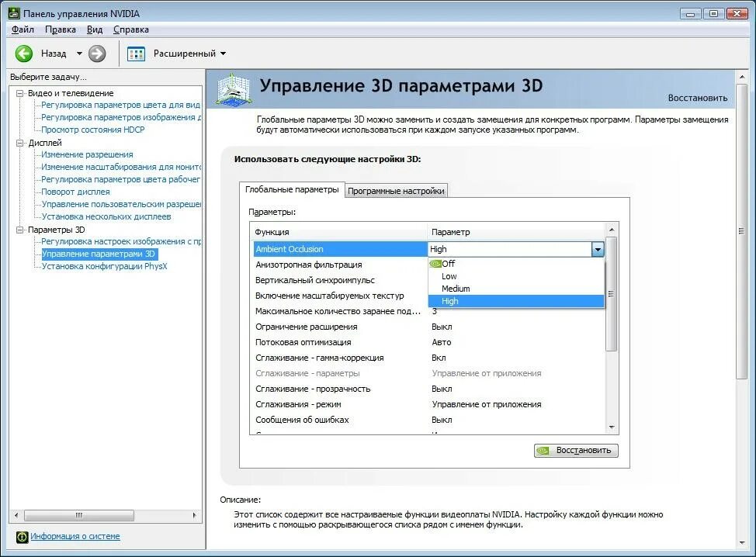This screenshot has height=557, width=756.
Task: Open the Расширенный view dropdown
Action: pos(189,54)
